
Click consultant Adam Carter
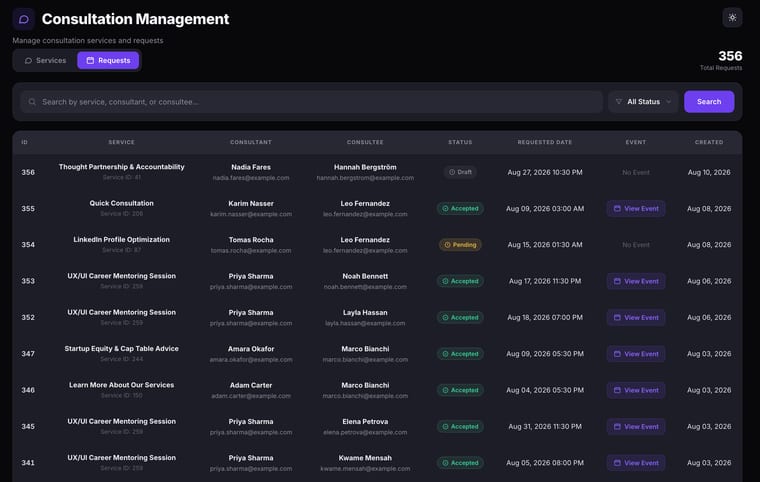point(251,386)
